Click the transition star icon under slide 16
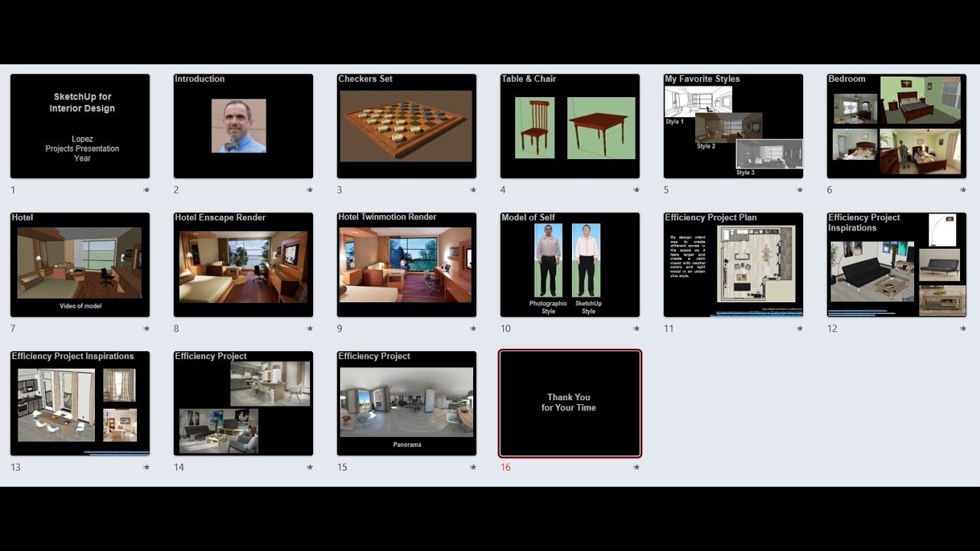 [636, 467]
